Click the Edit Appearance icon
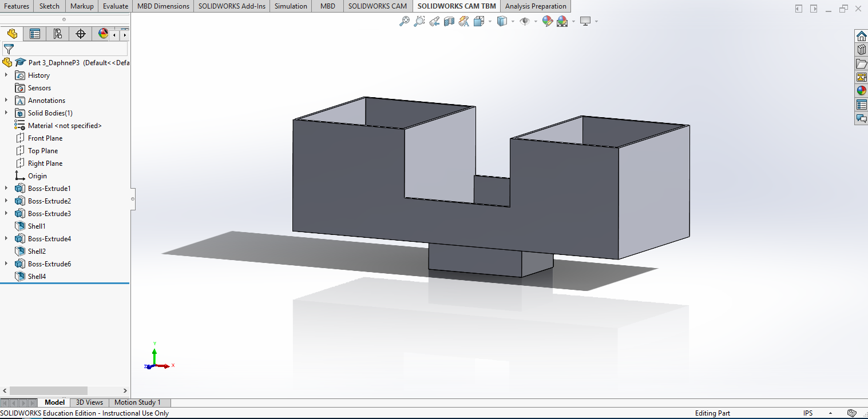This screenshot has height=419, width=868. tap(548, 21)
